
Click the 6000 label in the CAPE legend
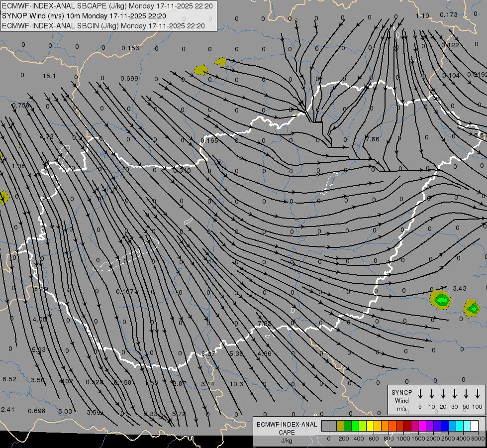pyautogui.click(x=478, y=439)
